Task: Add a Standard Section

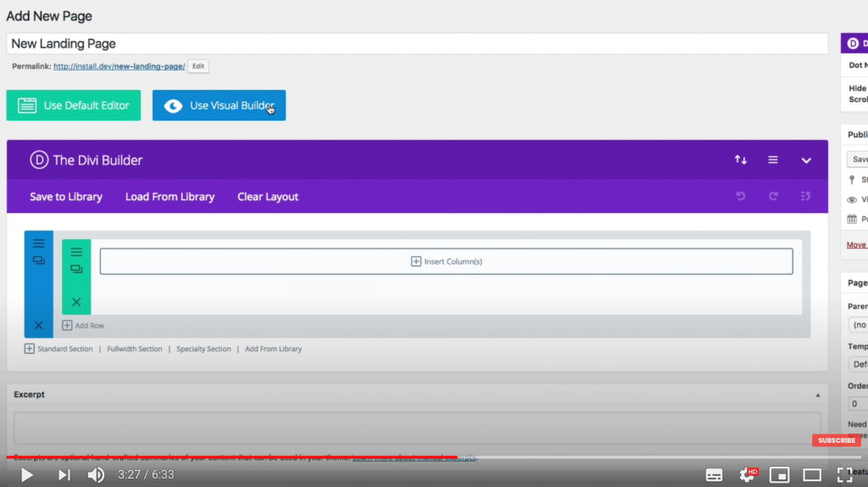Action: click(58, 349)
